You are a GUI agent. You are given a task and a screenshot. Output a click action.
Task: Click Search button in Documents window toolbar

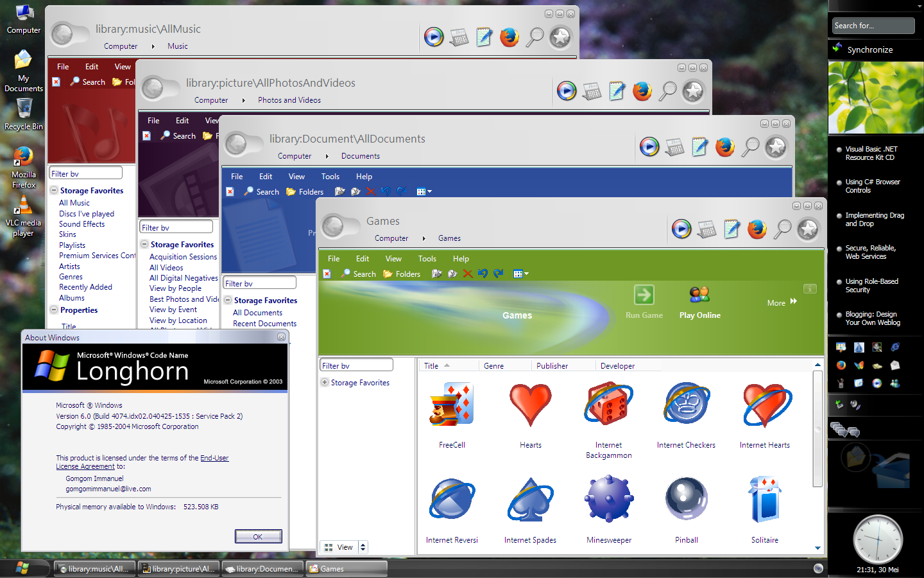pyautogui.click(x=262, y=191)
